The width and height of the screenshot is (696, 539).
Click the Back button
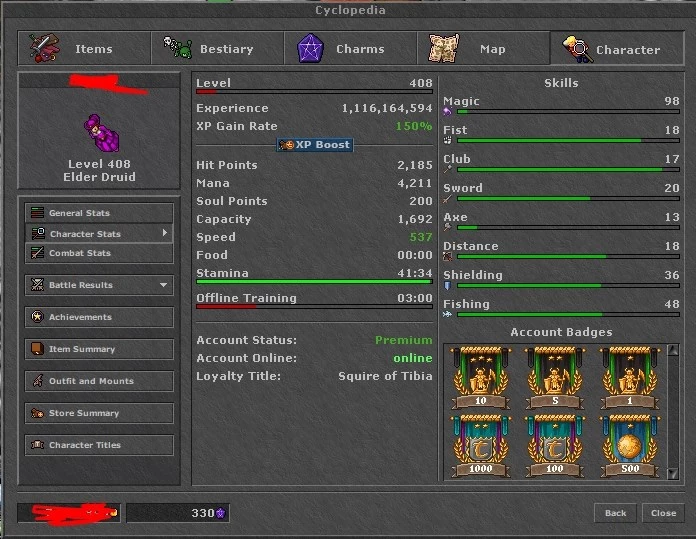click(615, 513)
